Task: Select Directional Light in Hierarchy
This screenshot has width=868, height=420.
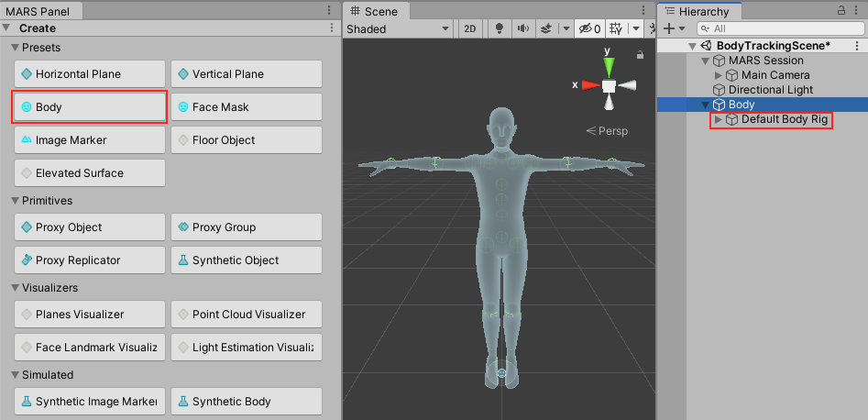Action: point(770,90)
